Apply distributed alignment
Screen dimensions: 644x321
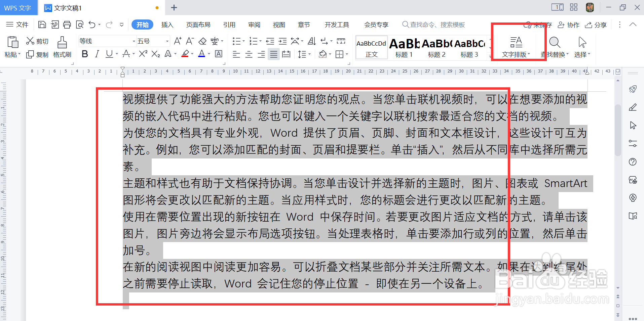click(x=286, y=54)
